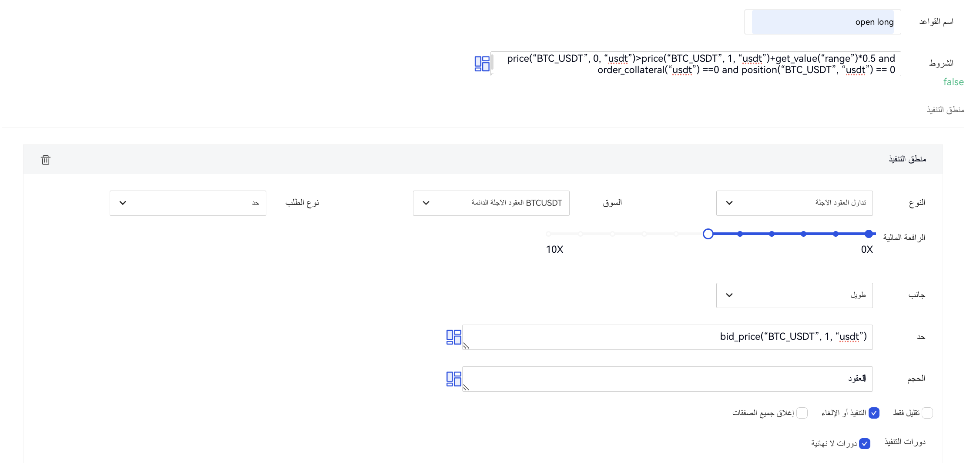The image size is (980, 463).
Task: Open expression builder icon next to size field
Action: [x=453, y=379]
